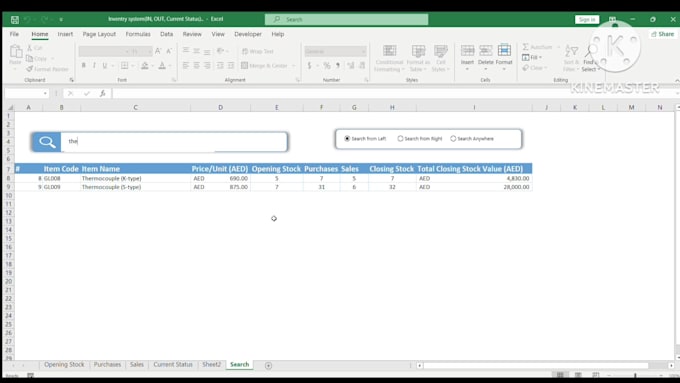Viewport: 680px width, 383px height.
Task: Select column D header
Action: [x=220, y=107]
